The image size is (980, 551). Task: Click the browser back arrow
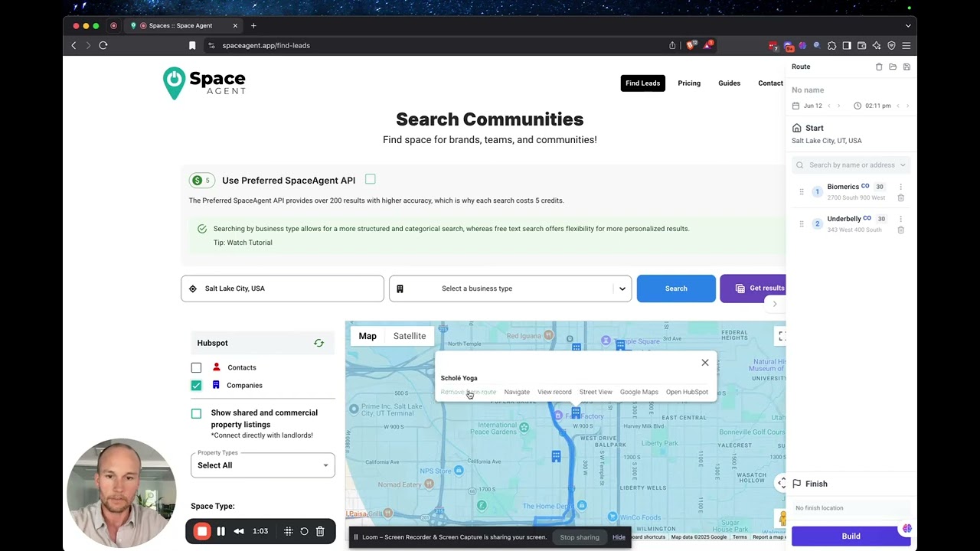pyautogui.click(x=73, y=45)
